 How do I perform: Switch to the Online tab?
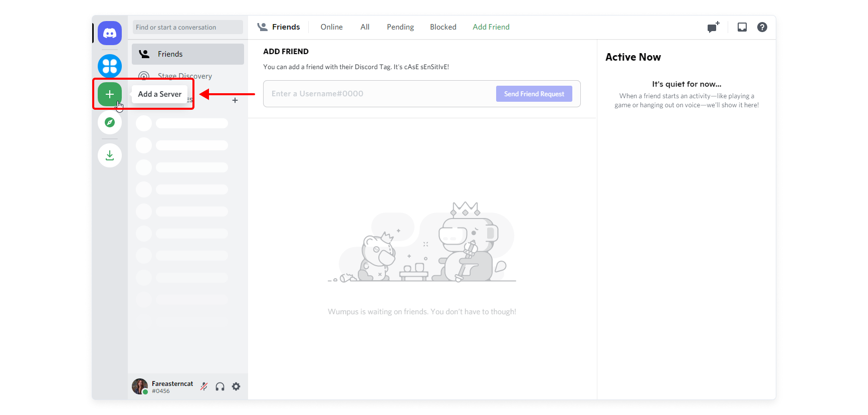tap(332, 27)
